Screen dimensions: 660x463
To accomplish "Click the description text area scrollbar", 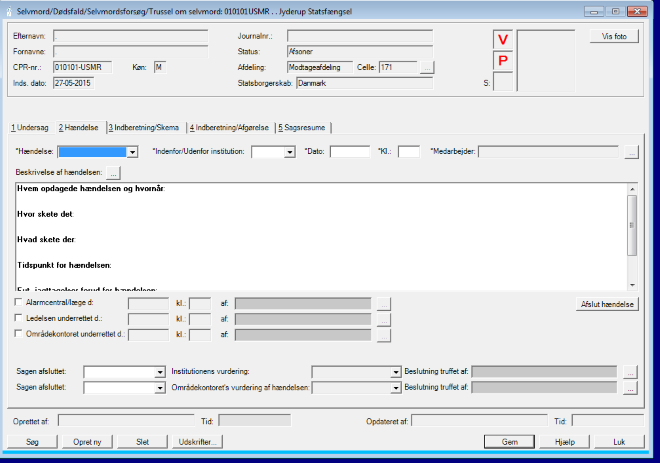I will [631, 238].
